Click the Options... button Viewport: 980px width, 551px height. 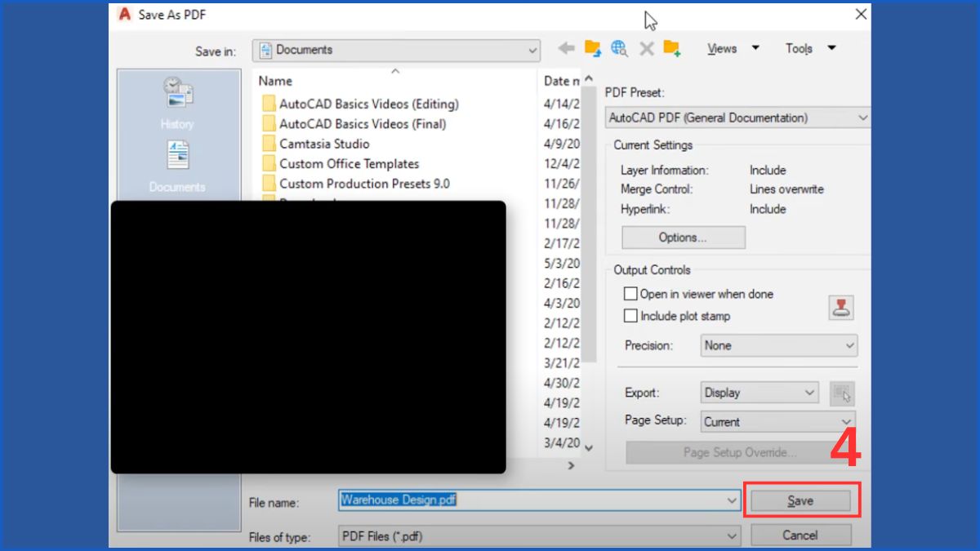click(684, 238)
